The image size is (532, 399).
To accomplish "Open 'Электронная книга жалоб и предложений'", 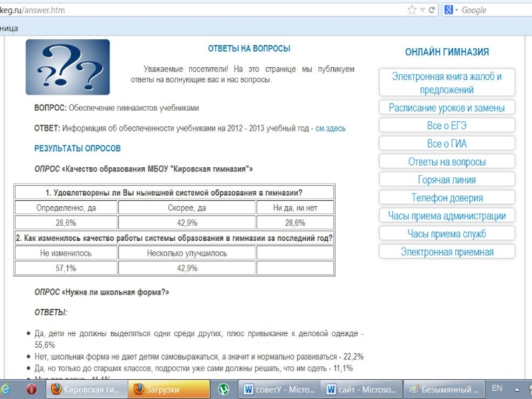I will pyautogui.click(x=447, y=82).
